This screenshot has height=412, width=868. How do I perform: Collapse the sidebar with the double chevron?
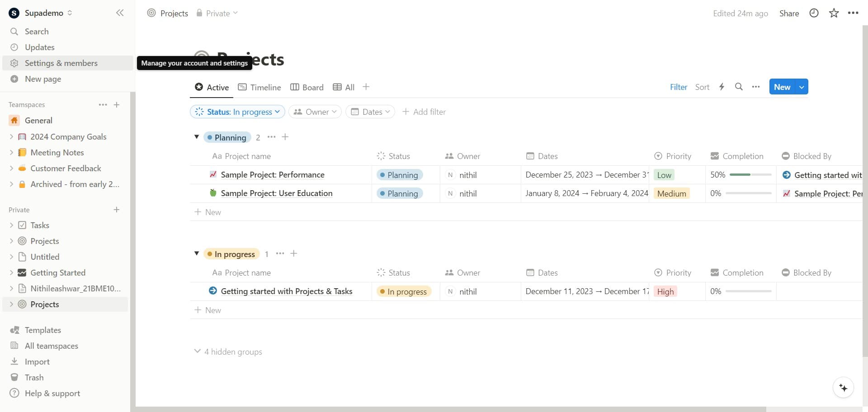pos(120,13)
